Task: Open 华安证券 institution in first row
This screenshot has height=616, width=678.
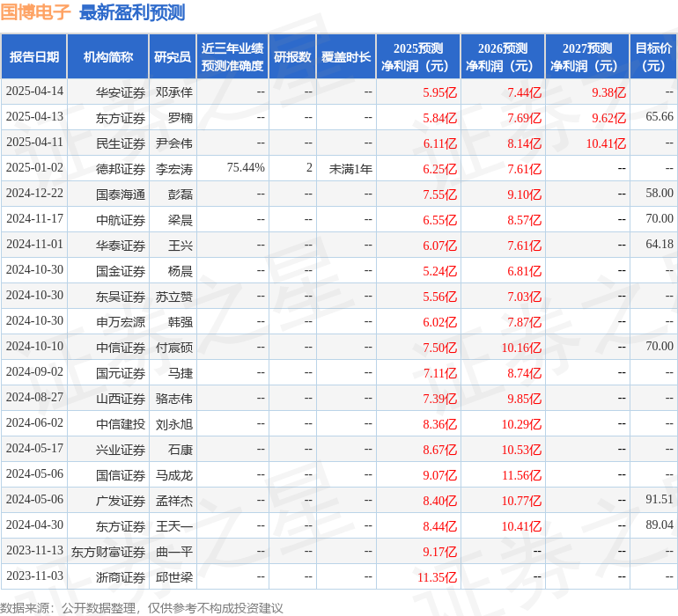Action: click(x=121, y=92)
